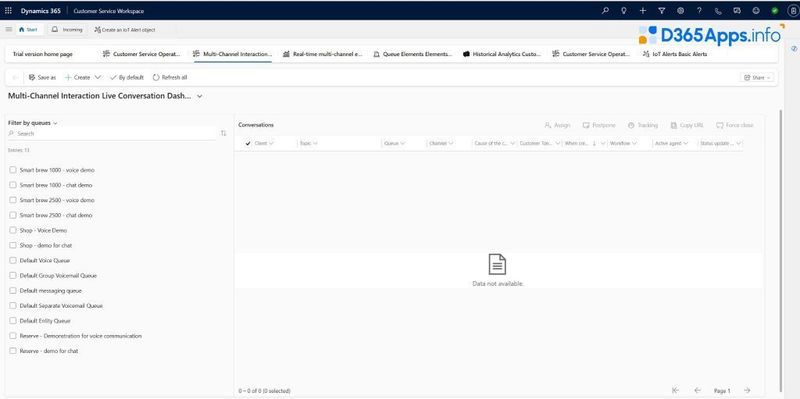Screen dimensions: 800x399
Task: Switch to IoT Alerts Basic Alerts tab
Action: pyautogui.click(x=675, y=54)
